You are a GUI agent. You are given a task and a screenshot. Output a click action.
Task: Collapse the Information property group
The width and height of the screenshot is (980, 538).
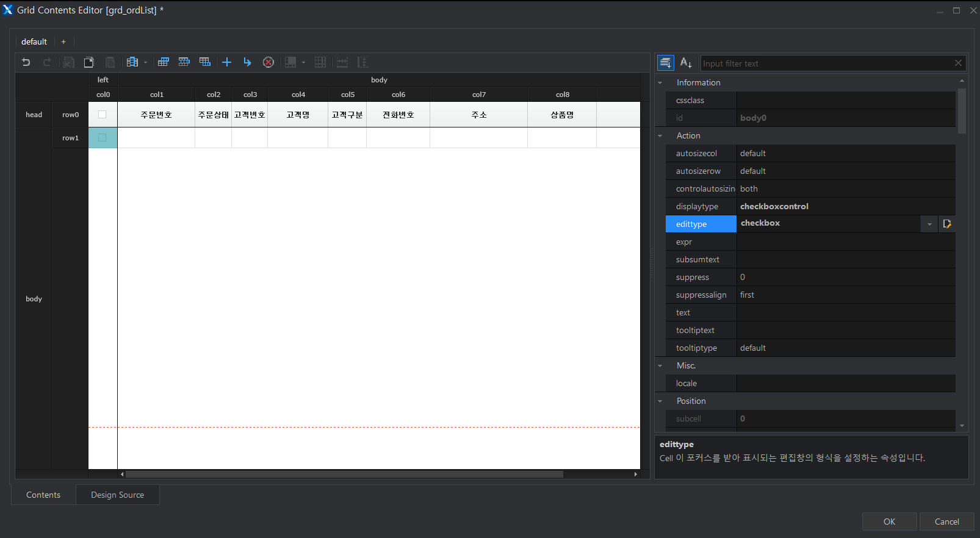click(x=660, y=83)
